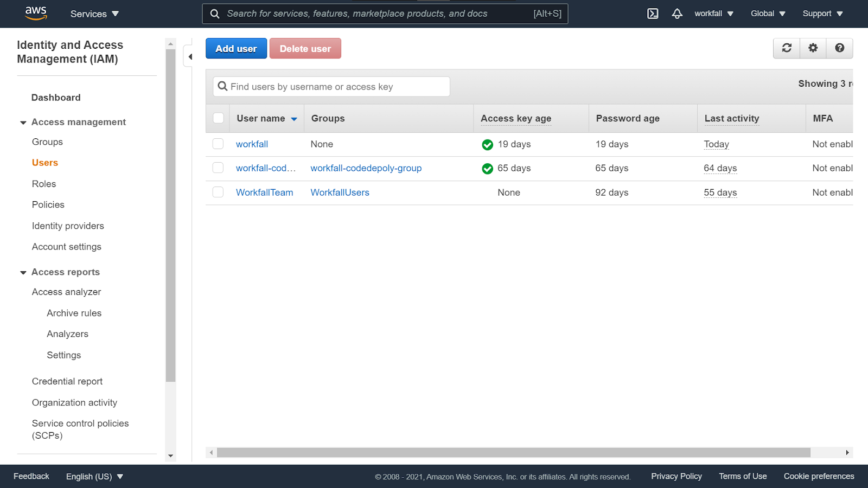The width and height of the screenshot is (868, 488).
Task: Open Archive rules in the sidebar
Action: coord(74,313)
